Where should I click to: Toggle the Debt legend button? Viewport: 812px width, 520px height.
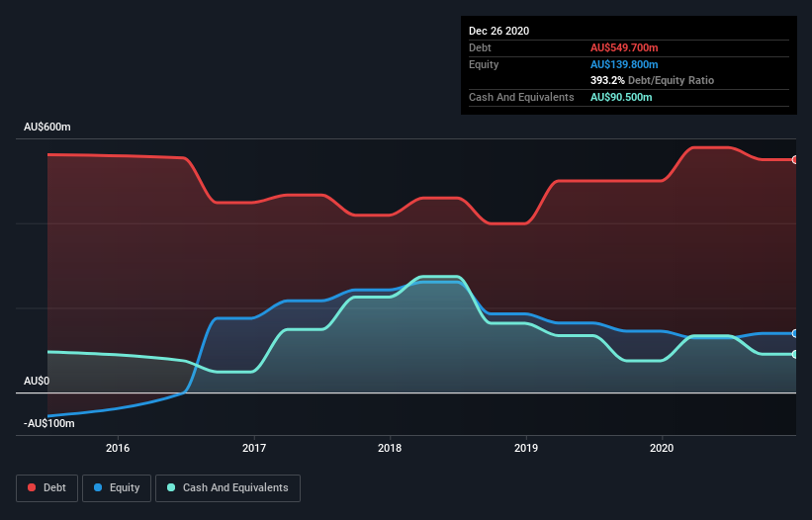pyautogui.click(x=47, y=488)
